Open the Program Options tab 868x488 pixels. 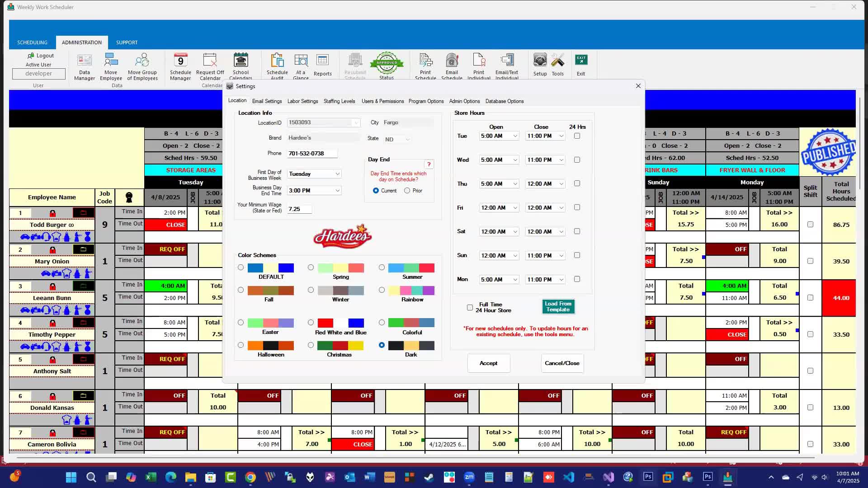(426, 101)
